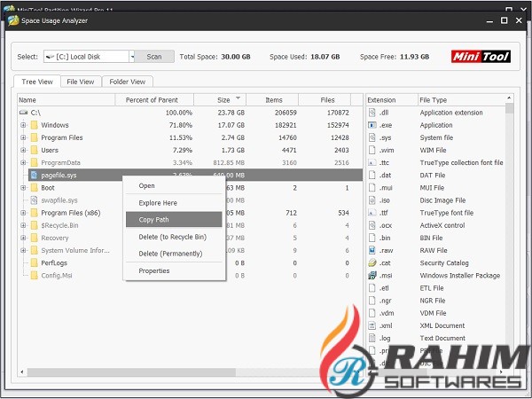Viewport: 532px width, 399px height.
Task: Sort by the Extension column header
Action: coord(392,100)
